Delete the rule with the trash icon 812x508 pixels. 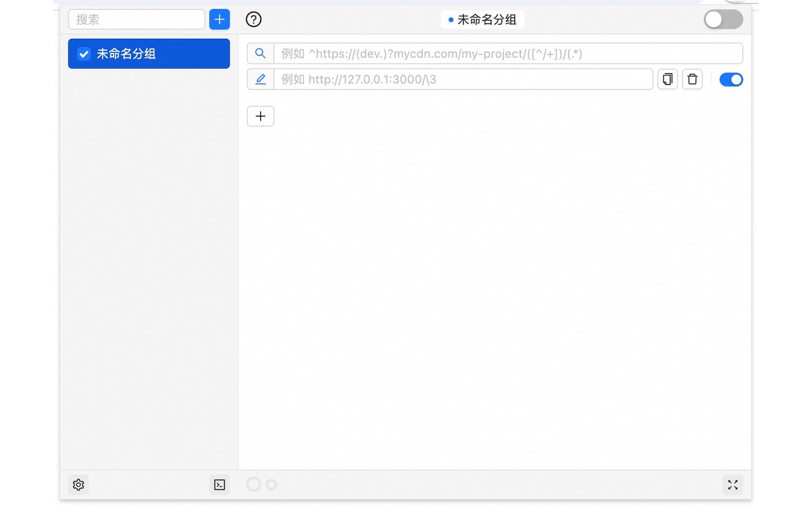pos(692,79)
